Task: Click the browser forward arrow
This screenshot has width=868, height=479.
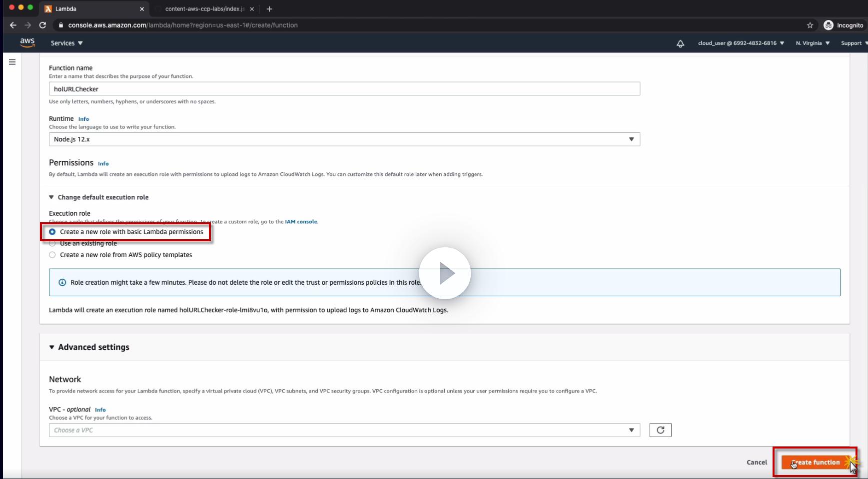Action: click(x=28, y=25)
